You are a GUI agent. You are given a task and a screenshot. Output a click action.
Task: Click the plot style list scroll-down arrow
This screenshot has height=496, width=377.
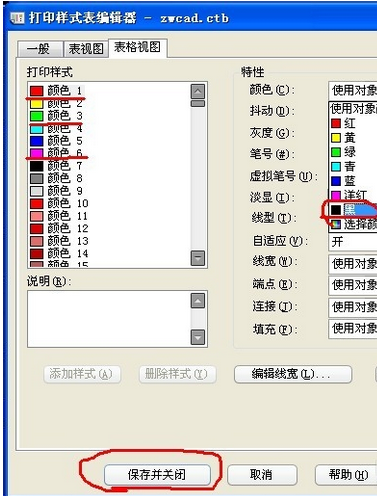point(198,258)
